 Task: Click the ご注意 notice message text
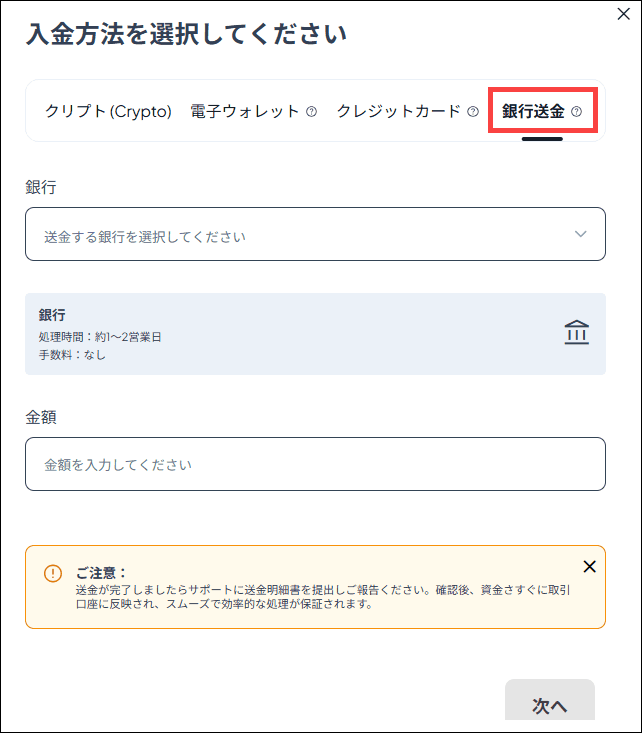[320, 597]
